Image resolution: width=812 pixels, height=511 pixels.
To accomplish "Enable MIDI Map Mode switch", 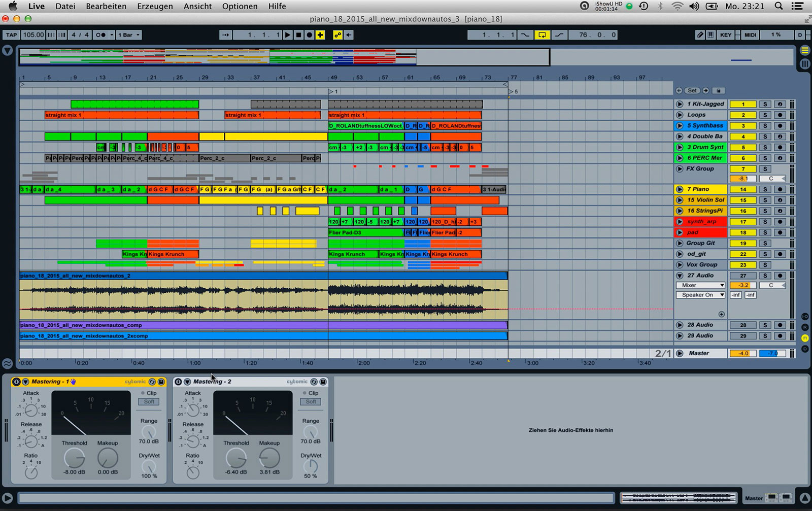I will click(750, 35).
